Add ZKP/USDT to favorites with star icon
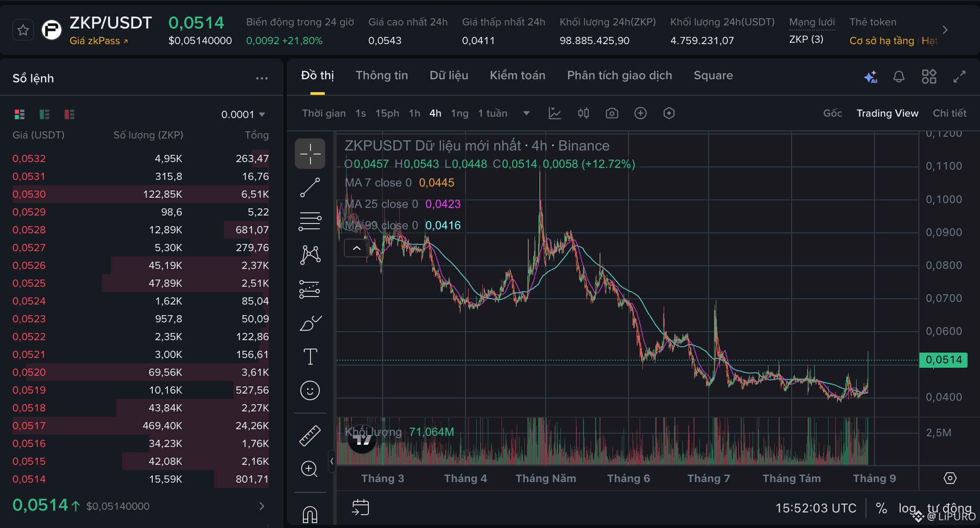980x528 pixels. tap(23, 30)
